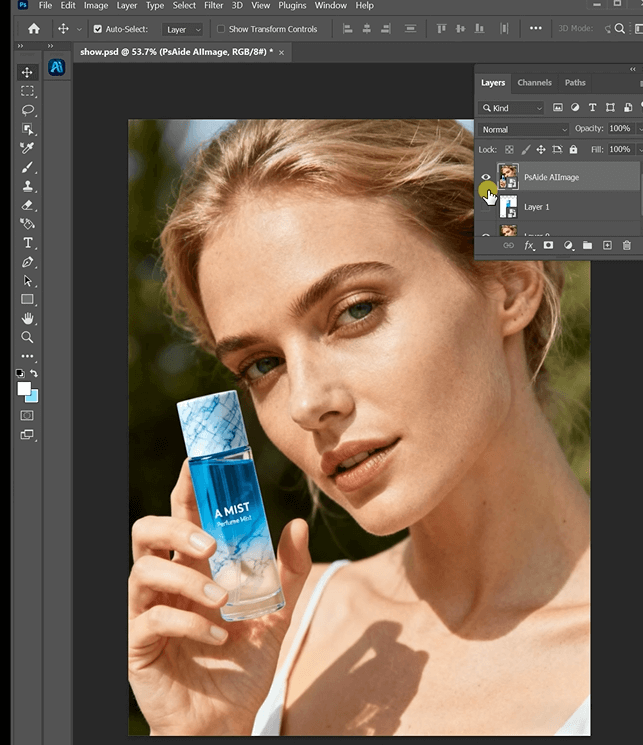Viewport: 643px width, 745px height.
Task: Select the Pen tool
Action: [x=28, y=262]
